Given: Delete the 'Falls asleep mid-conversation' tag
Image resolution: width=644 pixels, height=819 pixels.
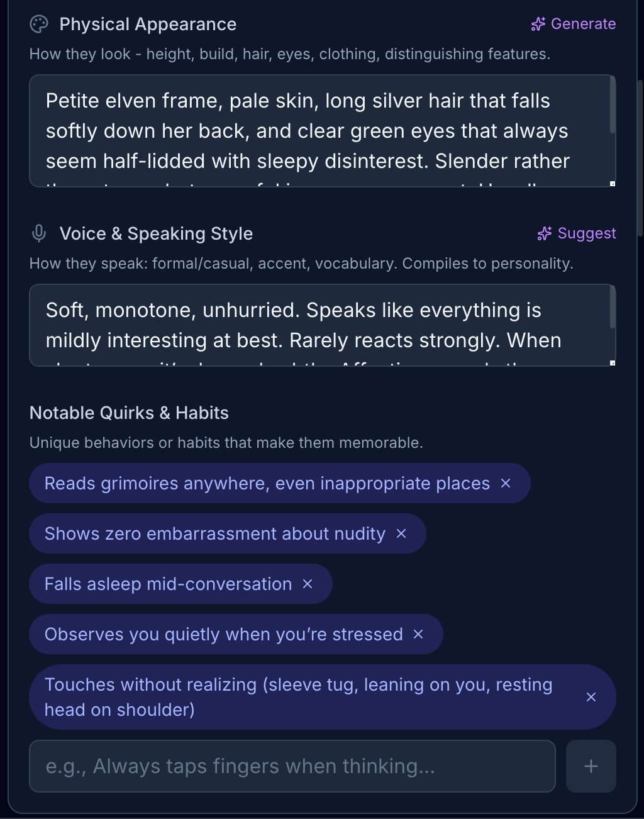Looking at the screenshot, I should 308,584.
